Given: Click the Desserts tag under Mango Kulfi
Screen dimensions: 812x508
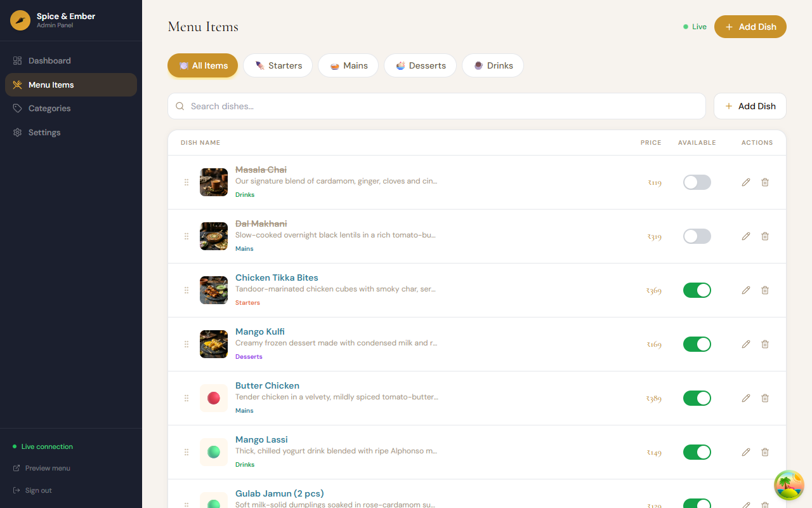Looking at the screenshot, I should click(x=249, y=357).
